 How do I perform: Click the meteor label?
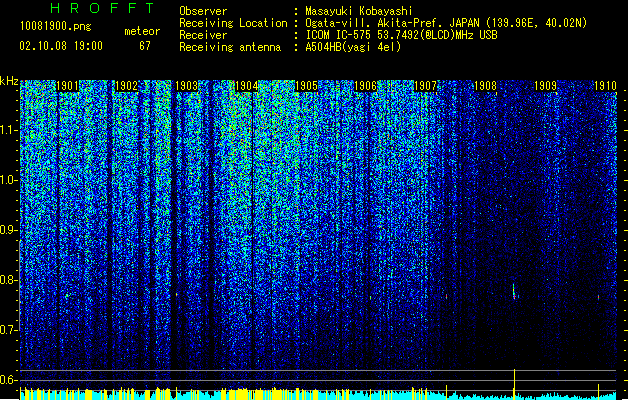coord(142,31)
